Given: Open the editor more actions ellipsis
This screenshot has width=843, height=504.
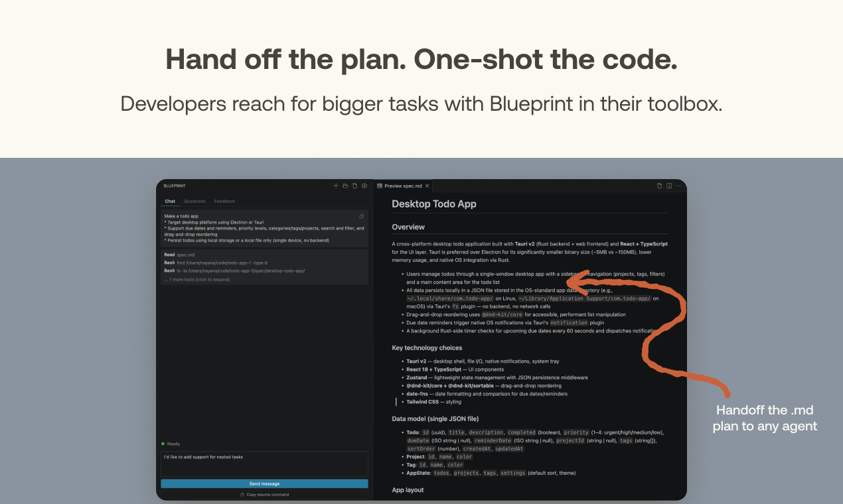Looking at the screenshot, I should coord(678,186).
